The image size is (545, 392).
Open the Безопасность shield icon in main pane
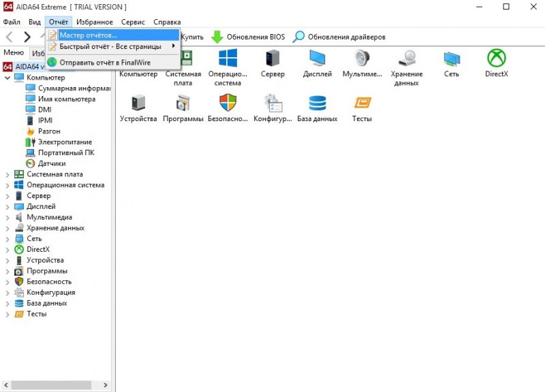click(x=228, y=103)
